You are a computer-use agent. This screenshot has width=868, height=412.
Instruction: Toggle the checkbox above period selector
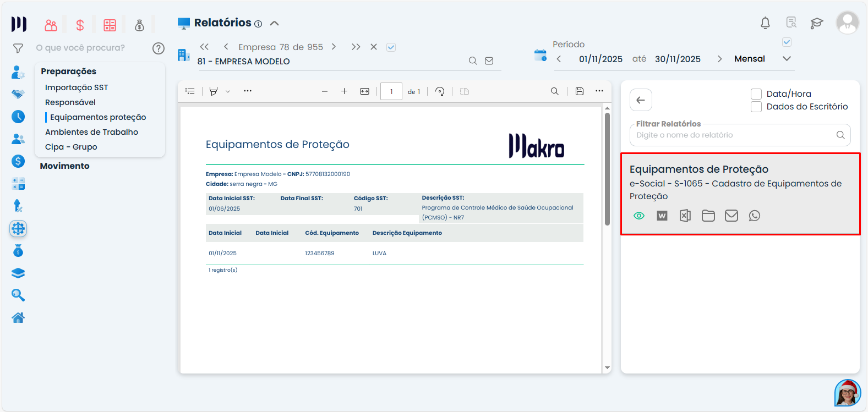(x=787, y=42)
